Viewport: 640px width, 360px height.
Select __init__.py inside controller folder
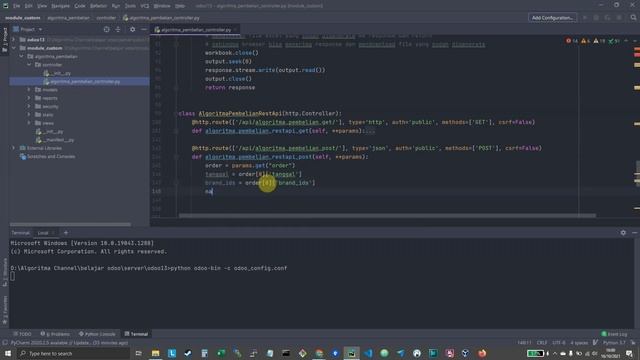coord(57,73)
